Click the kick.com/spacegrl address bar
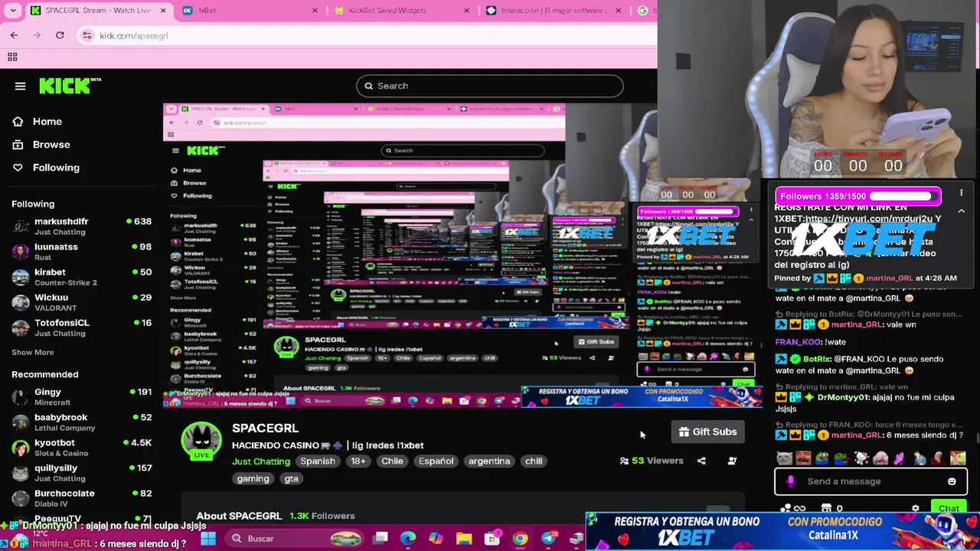The image size is (980, 551). (367, 35)
